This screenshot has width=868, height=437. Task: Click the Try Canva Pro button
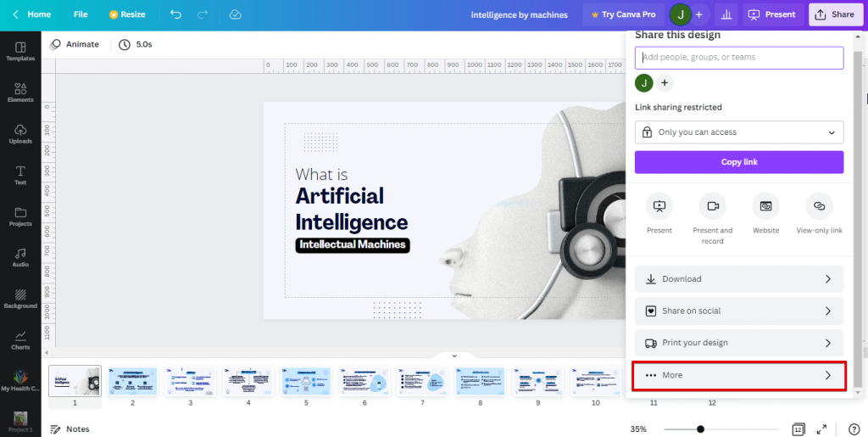(x=622, y=14)
